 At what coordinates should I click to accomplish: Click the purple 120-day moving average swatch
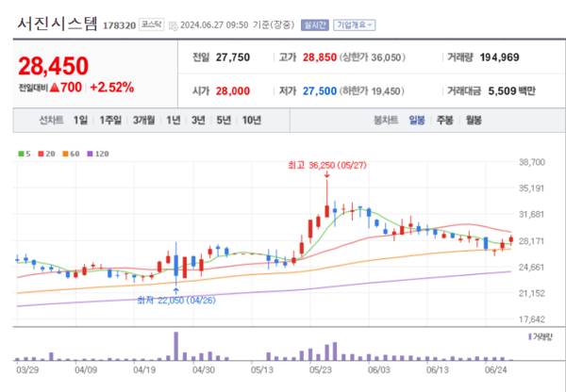click(x=90, y=154)
